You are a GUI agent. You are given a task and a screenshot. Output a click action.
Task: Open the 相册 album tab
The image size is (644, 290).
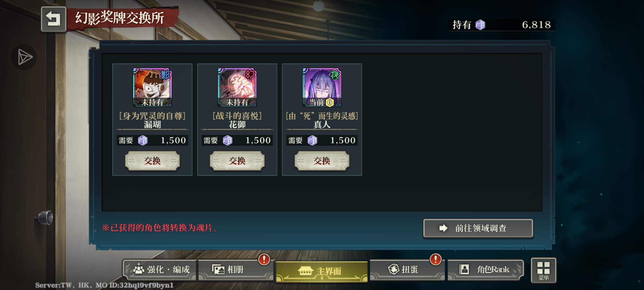tap(236, 270)
